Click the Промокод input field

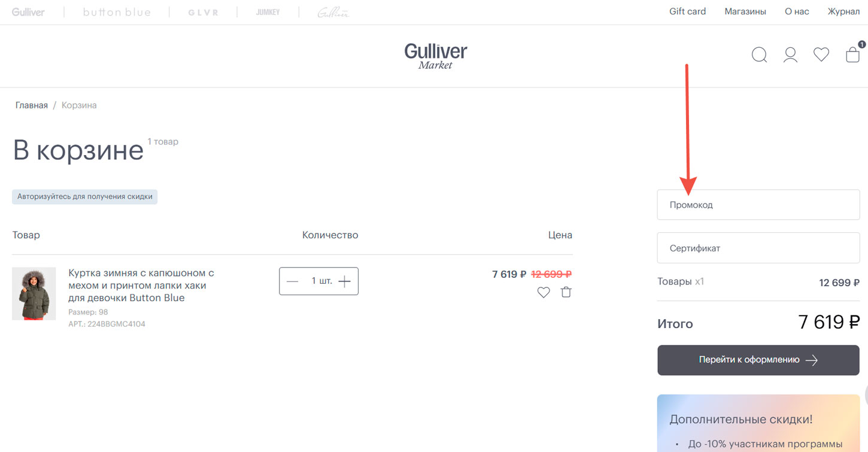pos(758,205)
